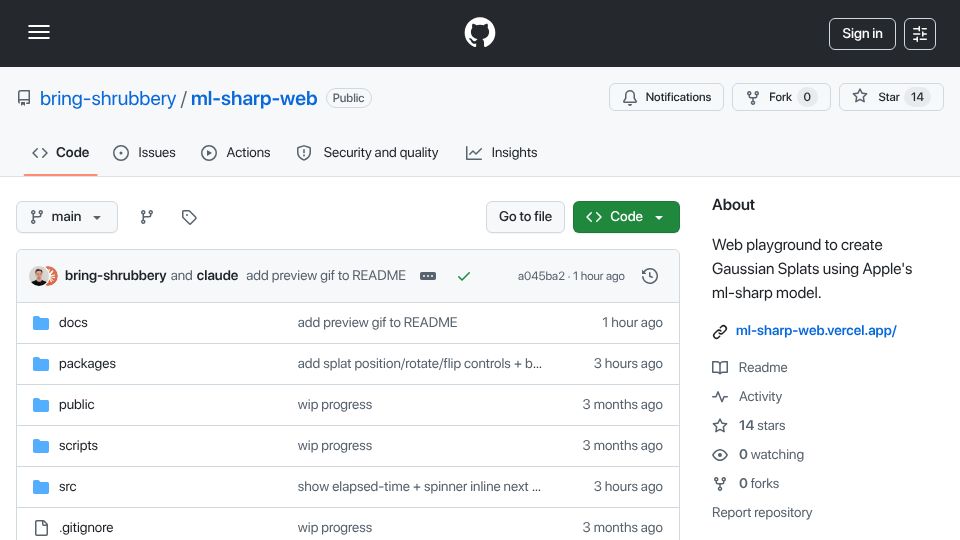The height and width of the screenshot is (540, 960).
Task: Open the hamburger navigation menu
Action: pyautogui.click(x=39, y=32)
